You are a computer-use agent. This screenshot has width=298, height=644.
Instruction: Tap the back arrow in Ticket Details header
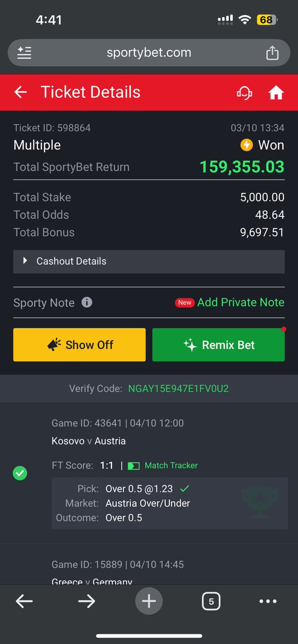(20, 92)
